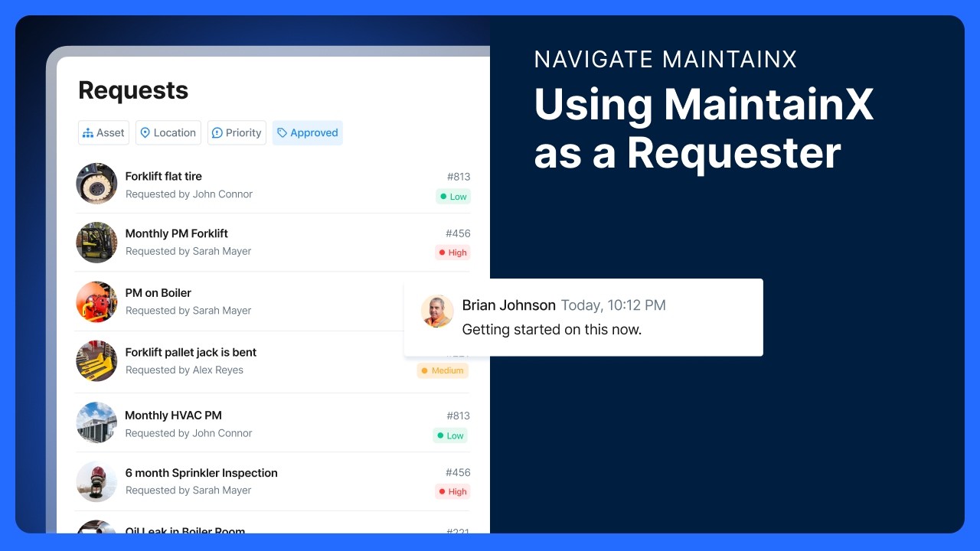980x551 pixels.
Task: Click #456 beside 6 month Sprinkler Inspection
Action: (x=458, y=472)
